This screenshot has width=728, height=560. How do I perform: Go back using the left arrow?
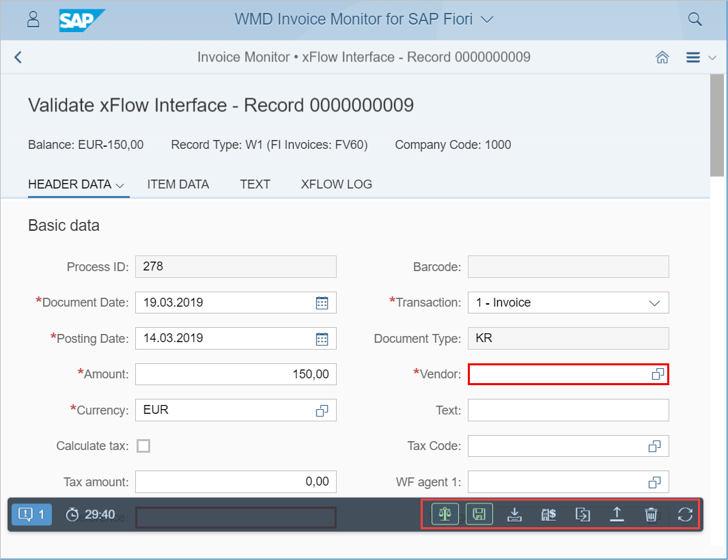pyautogui.click(x=18, y=57)
